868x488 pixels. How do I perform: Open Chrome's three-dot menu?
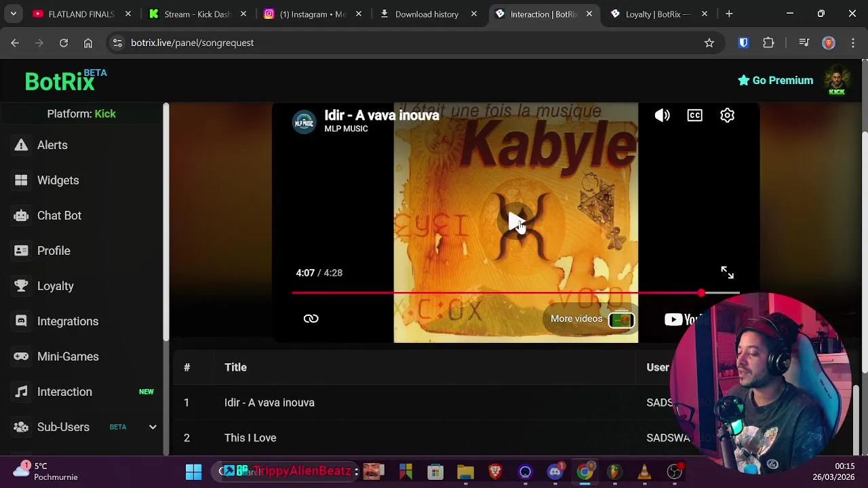852,43
